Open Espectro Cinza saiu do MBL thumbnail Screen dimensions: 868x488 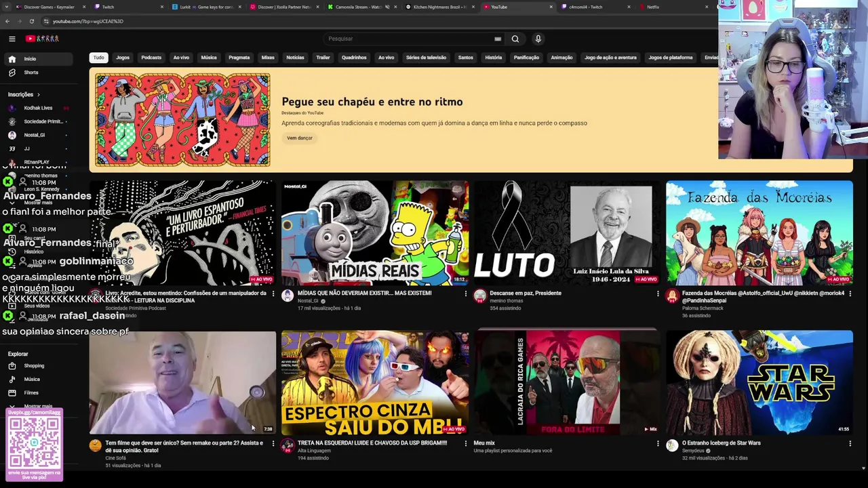(x=375, y=382)
